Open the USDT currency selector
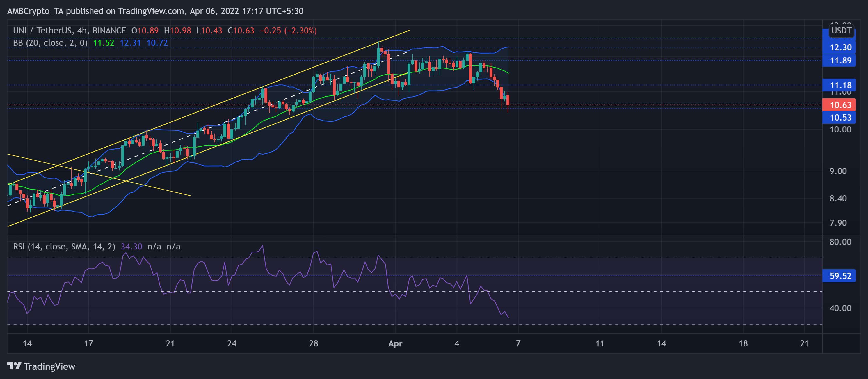Image resolution: width=868 pixels, height=379 pixels. pyautogui.click(x=841, y=31)
